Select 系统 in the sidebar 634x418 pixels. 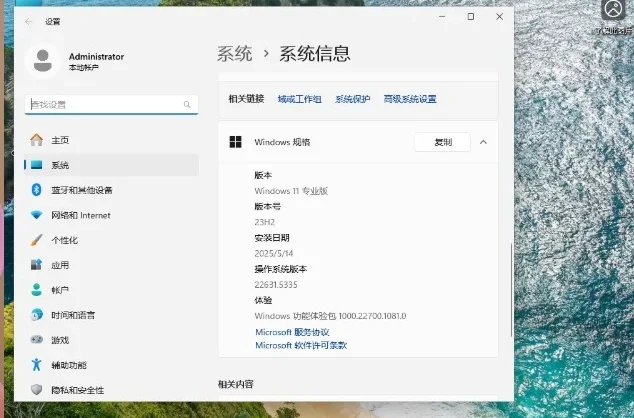[x=111, y=165]
